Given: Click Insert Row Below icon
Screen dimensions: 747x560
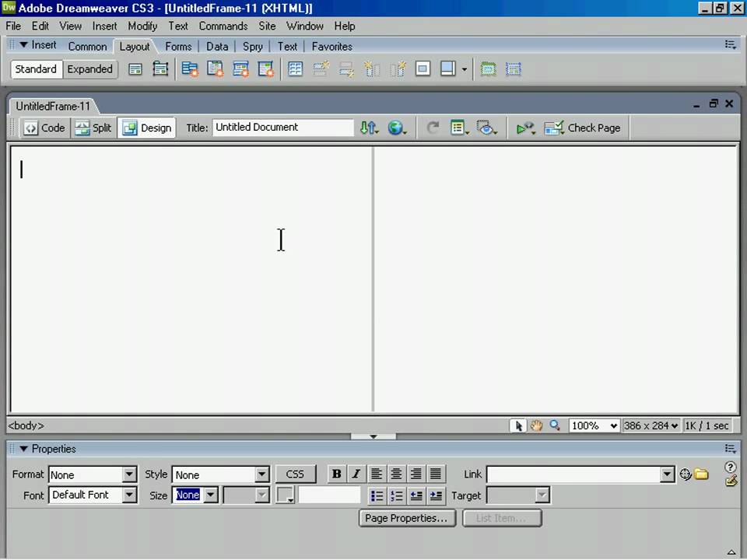Looking at the screenshot, I should click(x=346, y=69).
